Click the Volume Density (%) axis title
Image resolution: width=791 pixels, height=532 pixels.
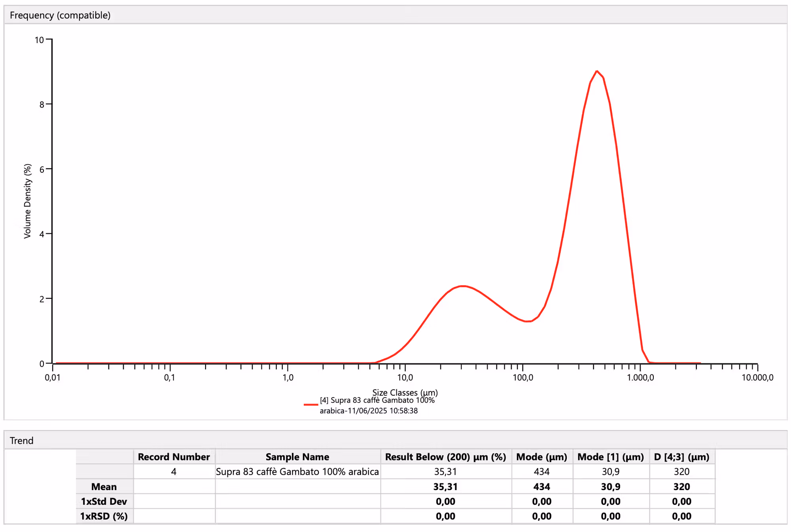(27, 201)
